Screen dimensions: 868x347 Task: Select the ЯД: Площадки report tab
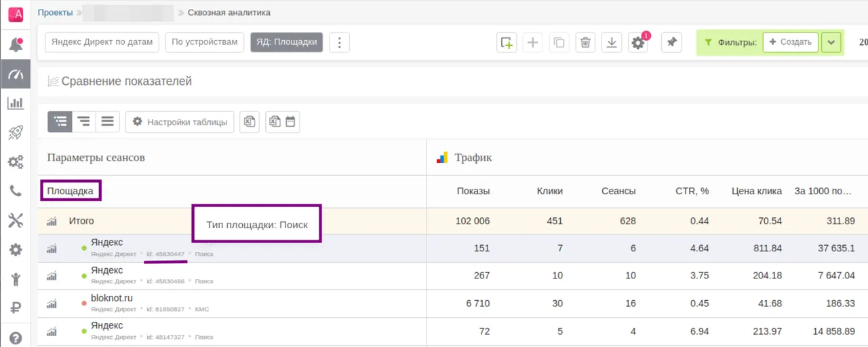(x=286, y=42)
